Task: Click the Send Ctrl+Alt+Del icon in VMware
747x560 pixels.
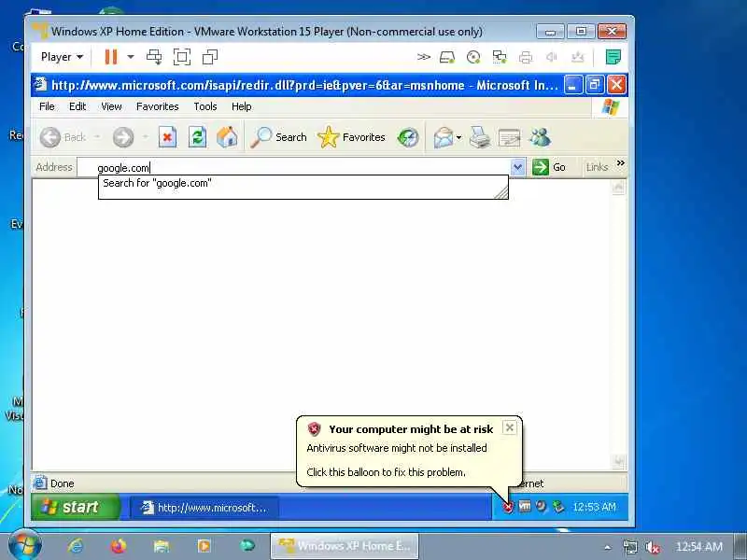Action: (x=154, y=57)
